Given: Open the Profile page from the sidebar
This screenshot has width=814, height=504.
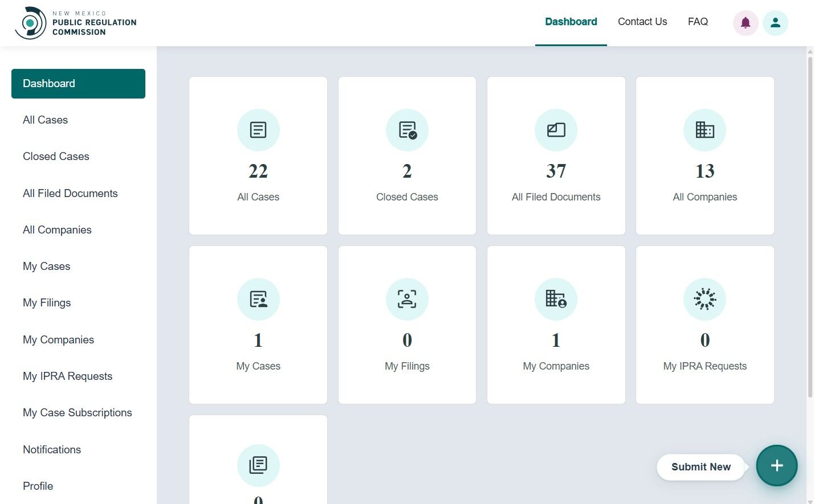Looking at the screenshot, I should pyautogui.click(x=38, y=486).
